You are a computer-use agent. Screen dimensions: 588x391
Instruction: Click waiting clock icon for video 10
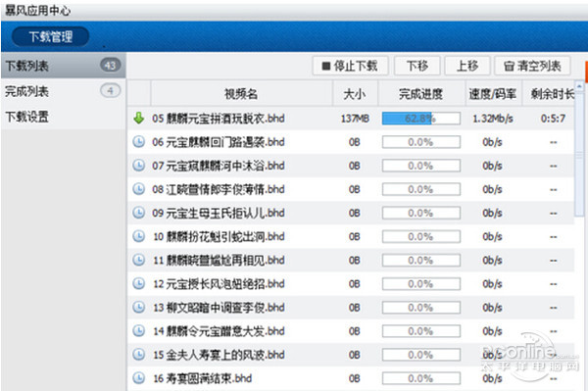click(x=139, y=236)
